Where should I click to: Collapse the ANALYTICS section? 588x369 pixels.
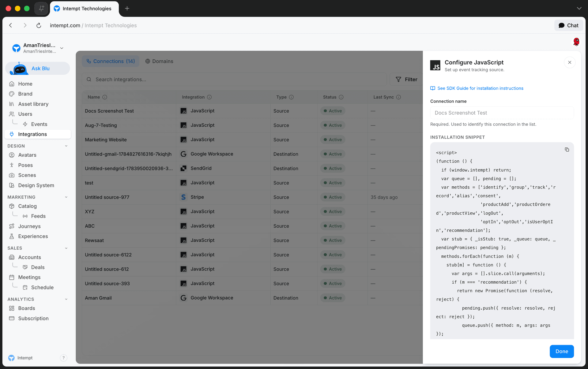coord(66,299)
